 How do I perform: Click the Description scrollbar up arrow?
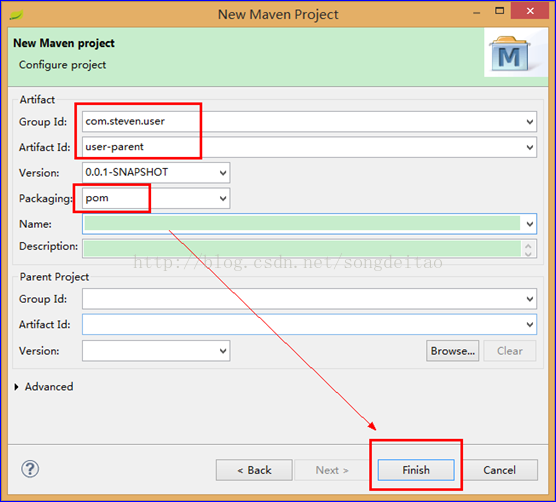click(x=528, y=245)
